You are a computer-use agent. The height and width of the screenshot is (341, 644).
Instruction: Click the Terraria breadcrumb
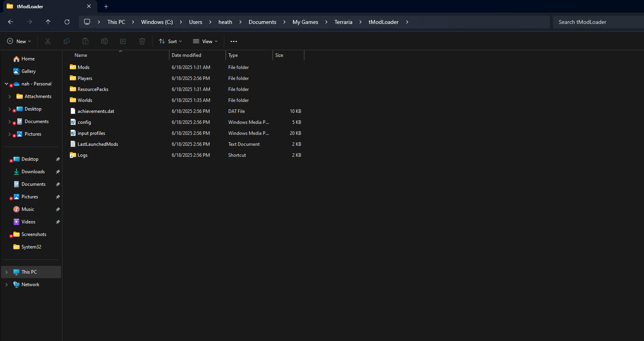coord(343,22)
